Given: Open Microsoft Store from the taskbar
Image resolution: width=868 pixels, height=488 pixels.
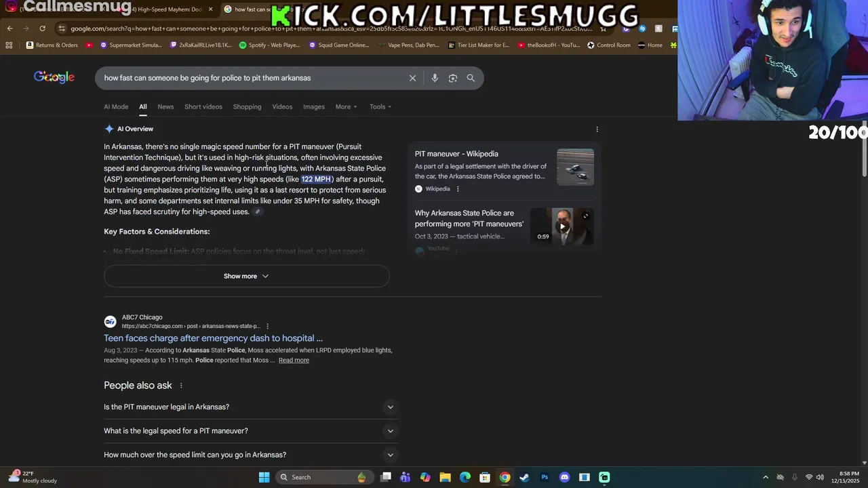Looking at the screenshot, I should click(485, 477).
